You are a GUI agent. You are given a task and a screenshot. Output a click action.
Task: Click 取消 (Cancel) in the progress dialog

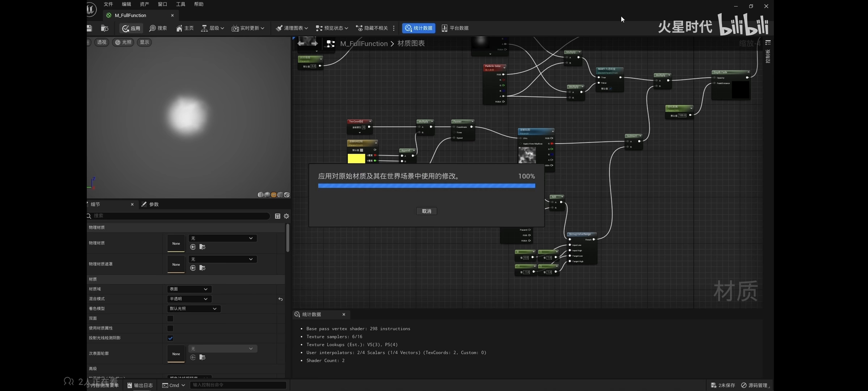tap(426, 211)
